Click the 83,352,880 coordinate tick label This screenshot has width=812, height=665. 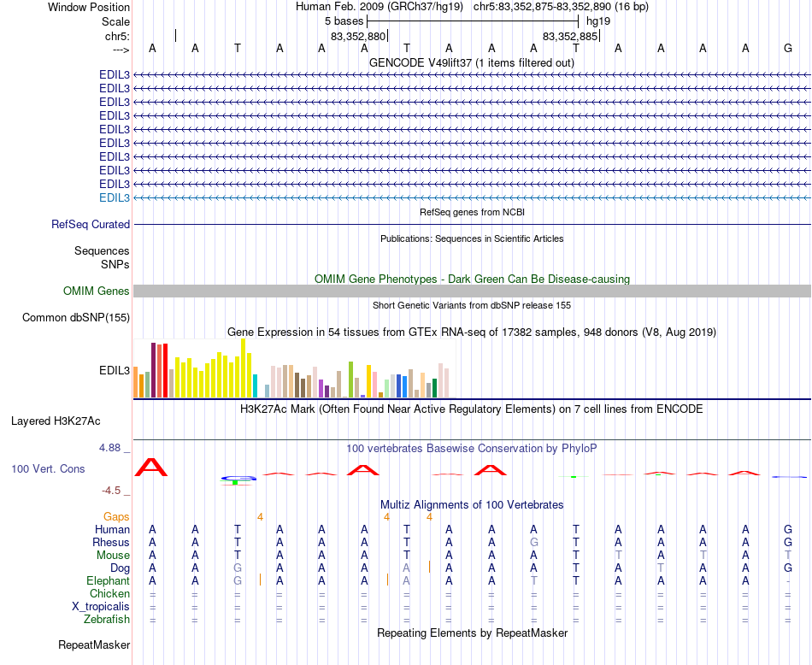coord(358,36)
